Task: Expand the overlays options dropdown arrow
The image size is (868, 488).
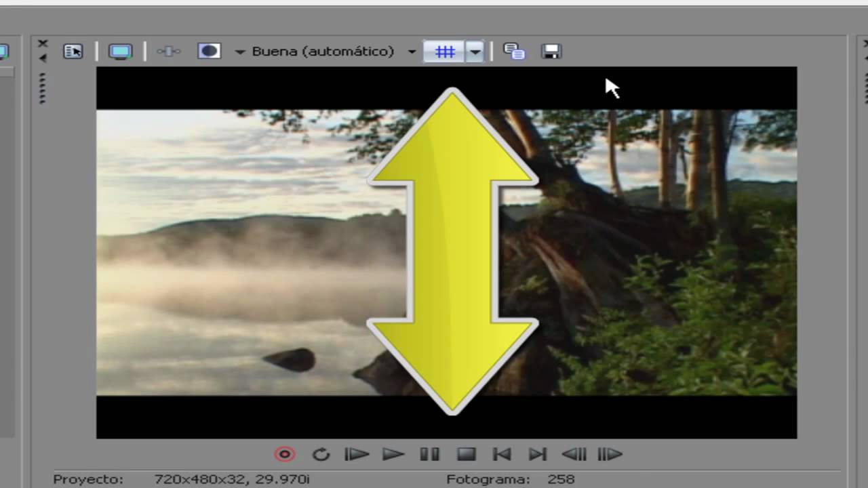Action: pyautogui.click(x=475, y=52)
